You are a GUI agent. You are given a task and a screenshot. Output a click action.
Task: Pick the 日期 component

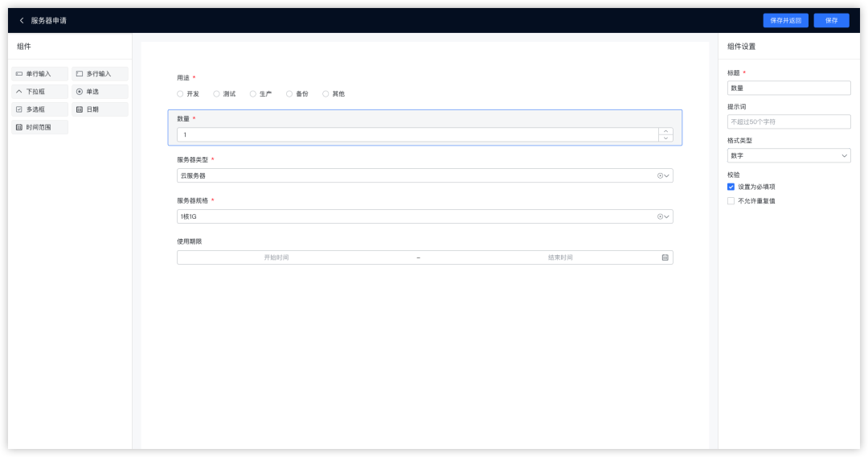click(100, 109)
